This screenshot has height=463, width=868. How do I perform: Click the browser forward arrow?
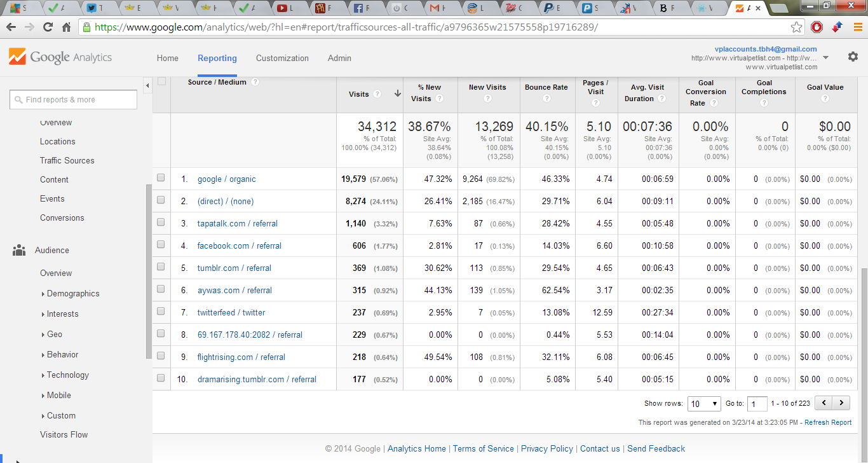[x=30, y=27]
